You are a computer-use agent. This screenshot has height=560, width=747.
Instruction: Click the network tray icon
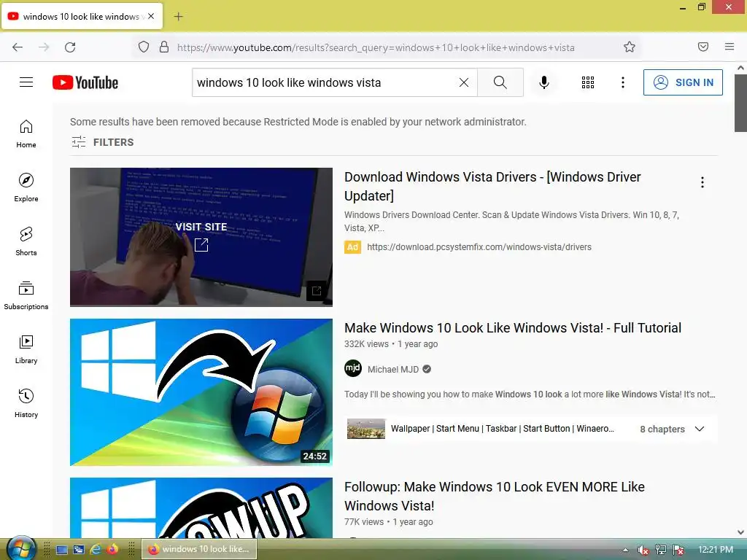[x=661, y=550]
